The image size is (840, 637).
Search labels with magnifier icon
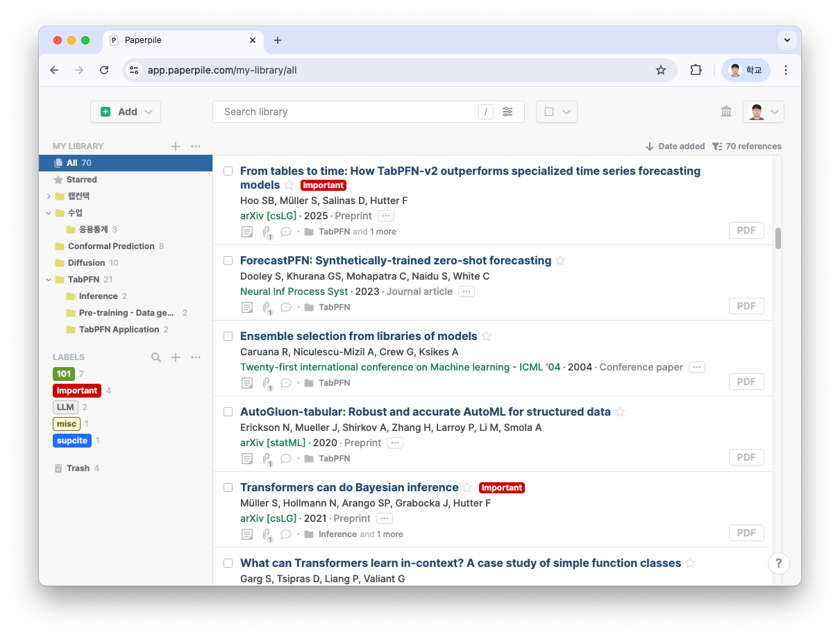coord(156,357)
